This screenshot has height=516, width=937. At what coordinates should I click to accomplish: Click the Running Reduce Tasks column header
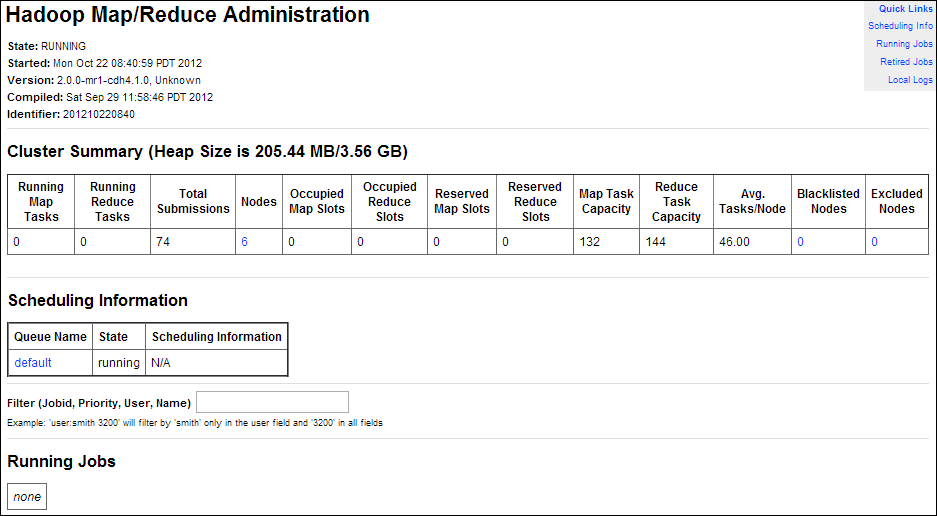pos(112,201)
